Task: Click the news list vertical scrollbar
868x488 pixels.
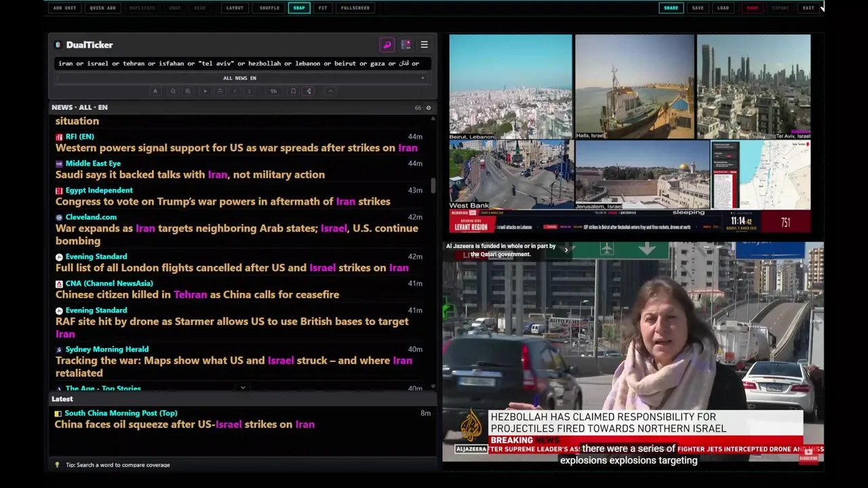Action: (433, 184)
